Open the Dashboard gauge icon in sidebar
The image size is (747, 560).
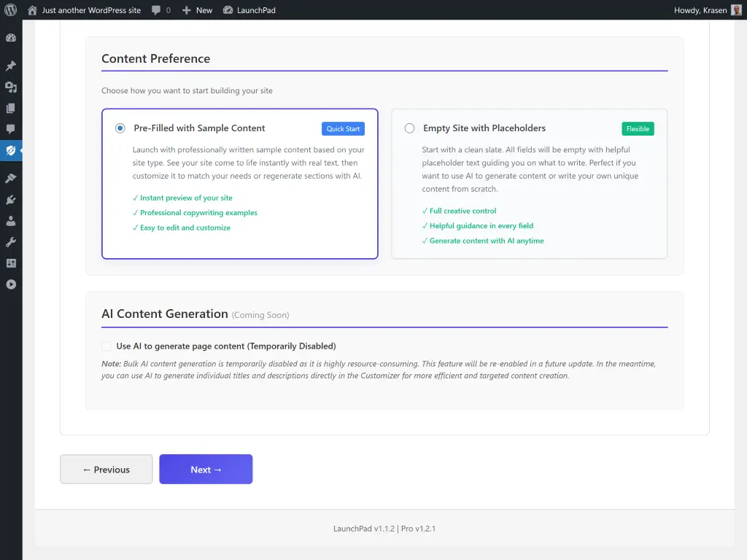coord(11,37)
